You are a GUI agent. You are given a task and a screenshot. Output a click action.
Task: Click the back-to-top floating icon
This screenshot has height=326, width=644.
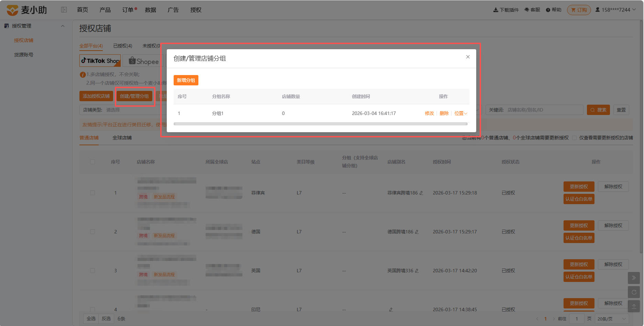(x=634, y=306)
